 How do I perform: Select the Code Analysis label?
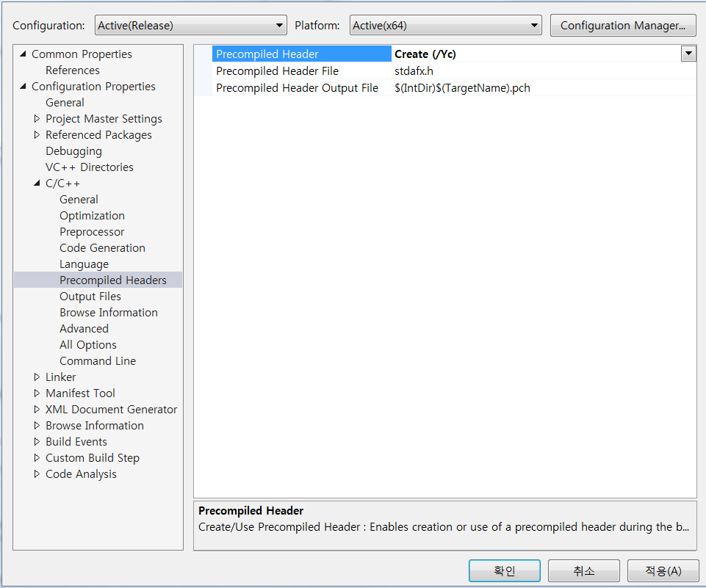point(81,474)
